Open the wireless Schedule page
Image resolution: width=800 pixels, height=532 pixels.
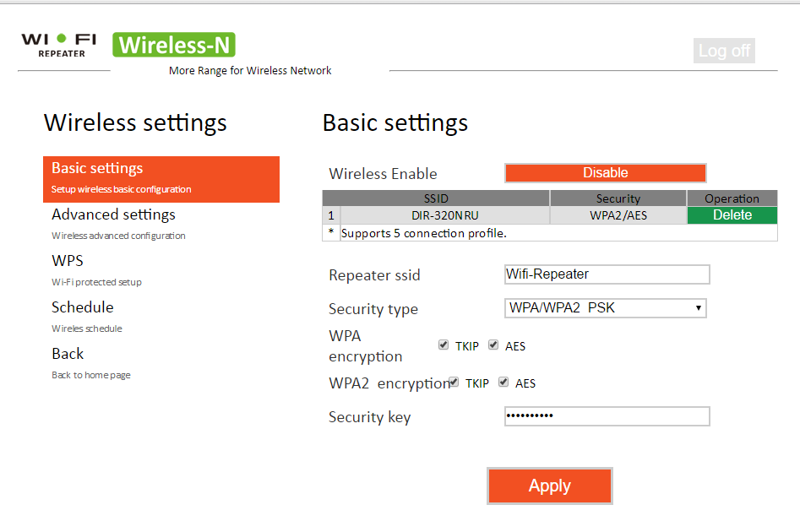tap(82, 307)
